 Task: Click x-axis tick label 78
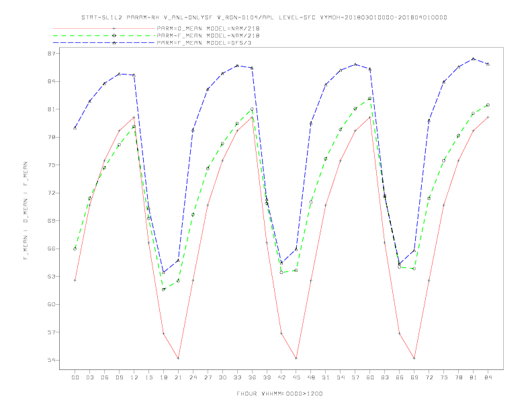point(459,377)
